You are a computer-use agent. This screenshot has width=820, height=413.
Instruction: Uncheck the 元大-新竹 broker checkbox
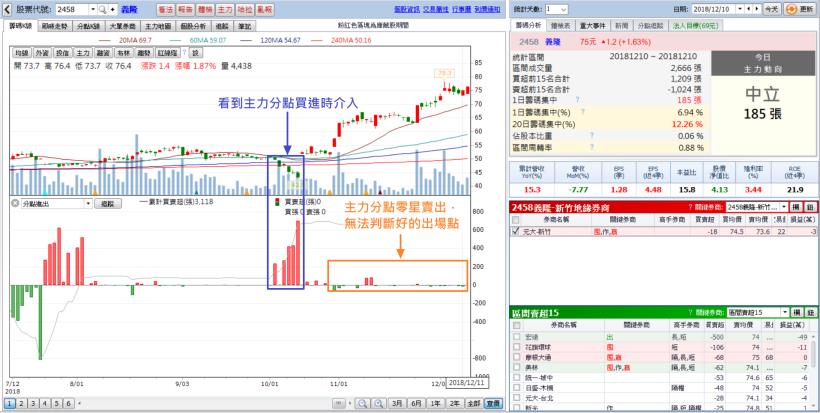coord(516,231)
